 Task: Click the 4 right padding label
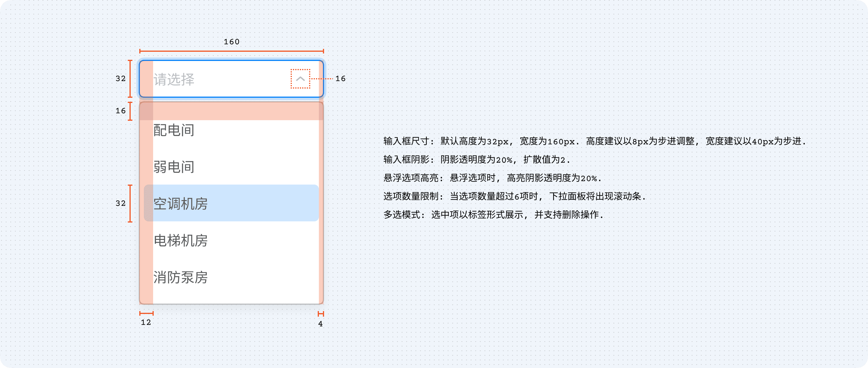tap(320, 323)
